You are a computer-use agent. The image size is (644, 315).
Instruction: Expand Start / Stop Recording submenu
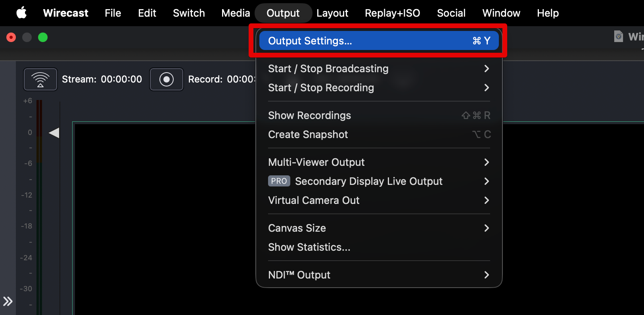tap(379, 88)
